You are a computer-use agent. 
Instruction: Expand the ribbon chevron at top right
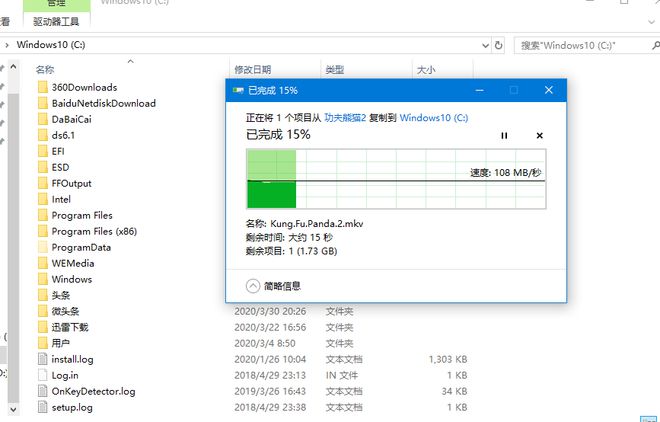coord(652,21)
